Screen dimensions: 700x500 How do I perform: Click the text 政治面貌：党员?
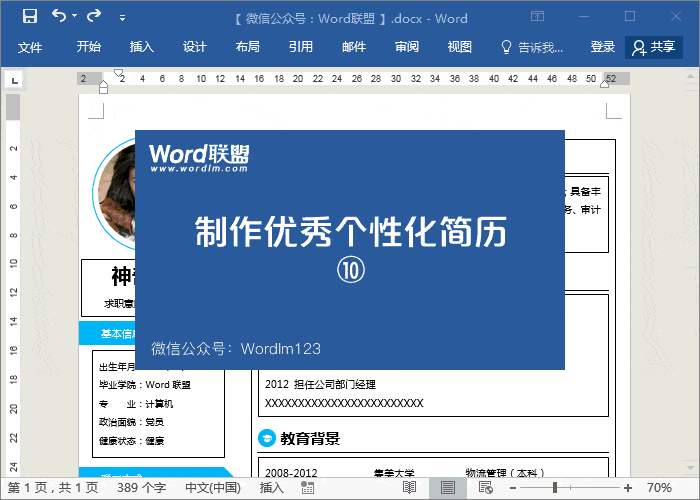(131, 422)
